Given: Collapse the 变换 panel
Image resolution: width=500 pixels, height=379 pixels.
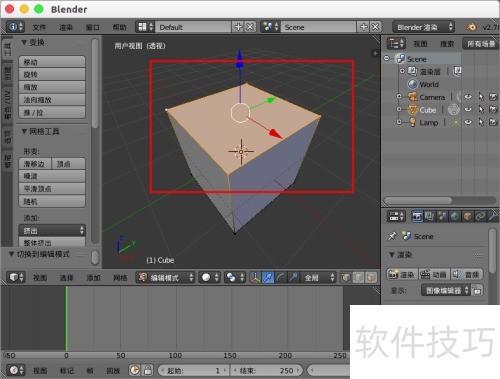Looking at the screenshot, I should [x=24, y=42].
